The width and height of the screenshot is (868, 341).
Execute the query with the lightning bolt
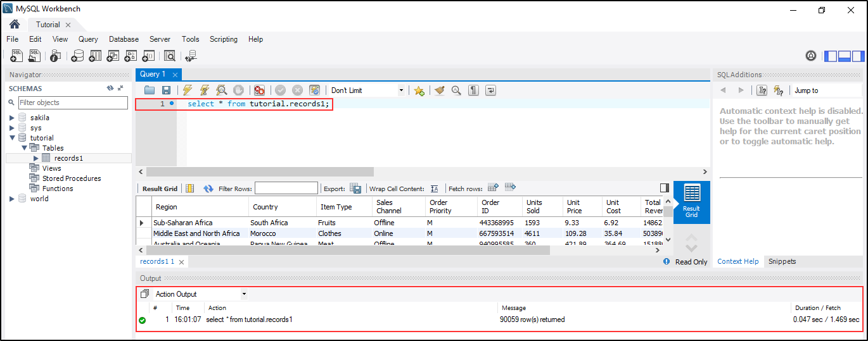click(188, 90)
